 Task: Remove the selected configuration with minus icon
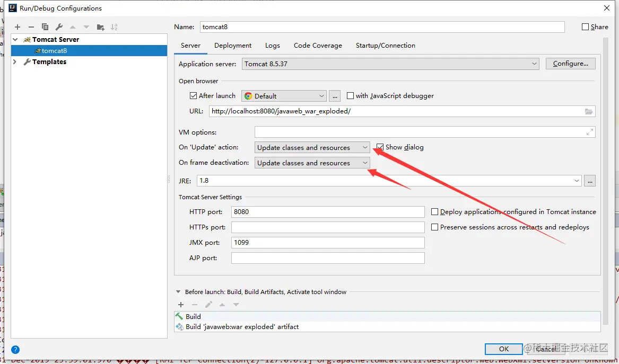(x=31, y=27)
